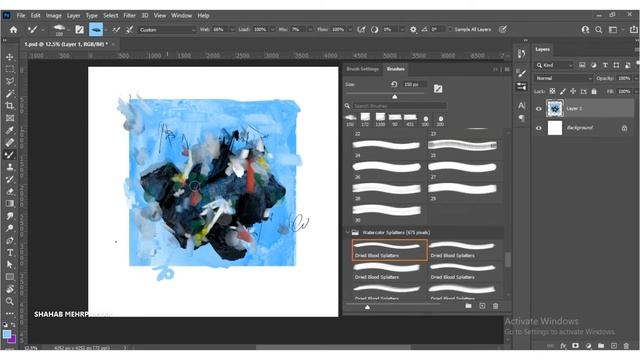The image size is (640, 360).
Task: Select the Mixer Brush tool in toolbox
Action: tap(9, 155)
